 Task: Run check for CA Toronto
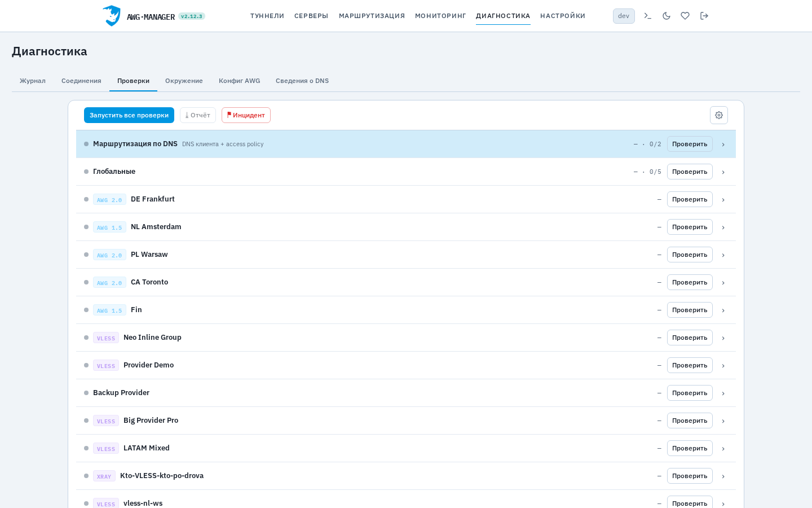coord(690,282)
